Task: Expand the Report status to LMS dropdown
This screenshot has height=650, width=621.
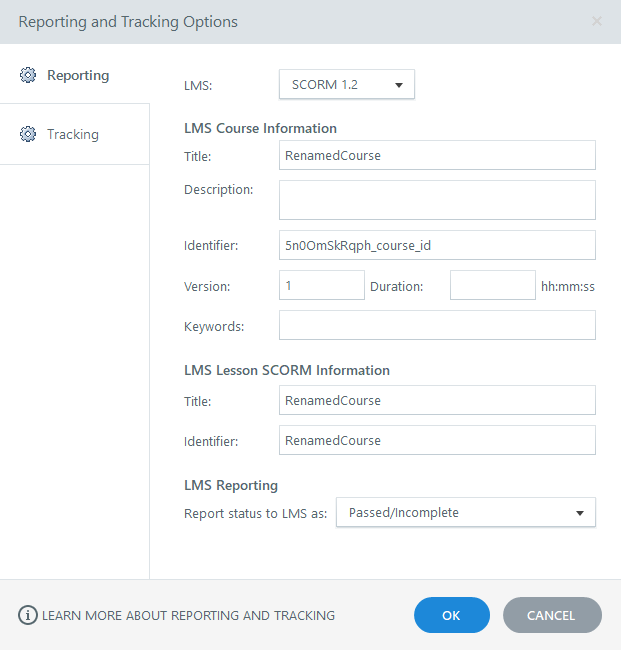Action: click(465, 512)
